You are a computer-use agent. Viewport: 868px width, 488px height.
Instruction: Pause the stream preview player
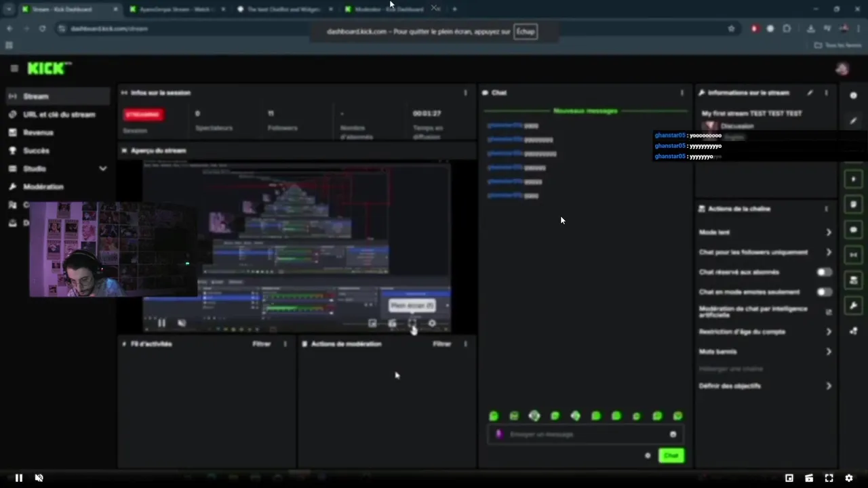tap(161, 323)
